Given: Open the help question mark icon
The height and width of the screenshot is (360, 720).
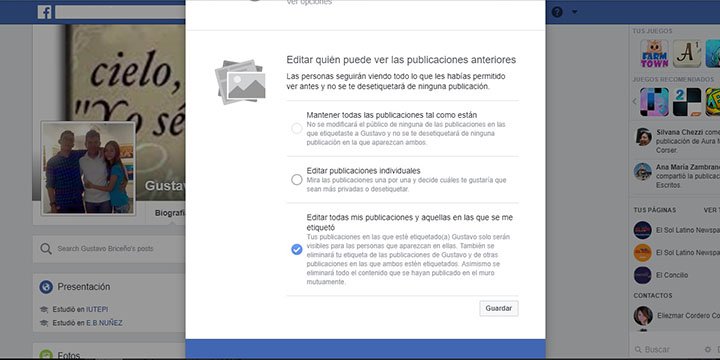Looking at the screenshot, I should [557, 12].
